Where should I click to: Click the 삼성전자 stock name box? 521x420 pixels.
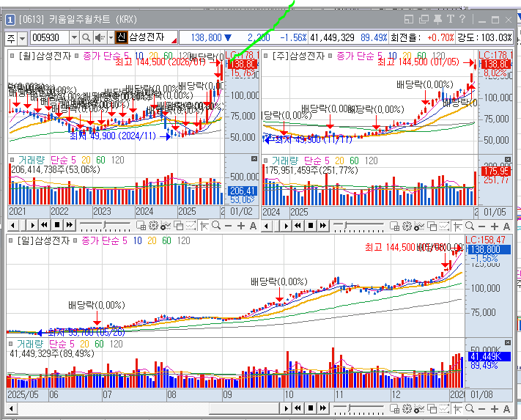click(x=152, y=37)
